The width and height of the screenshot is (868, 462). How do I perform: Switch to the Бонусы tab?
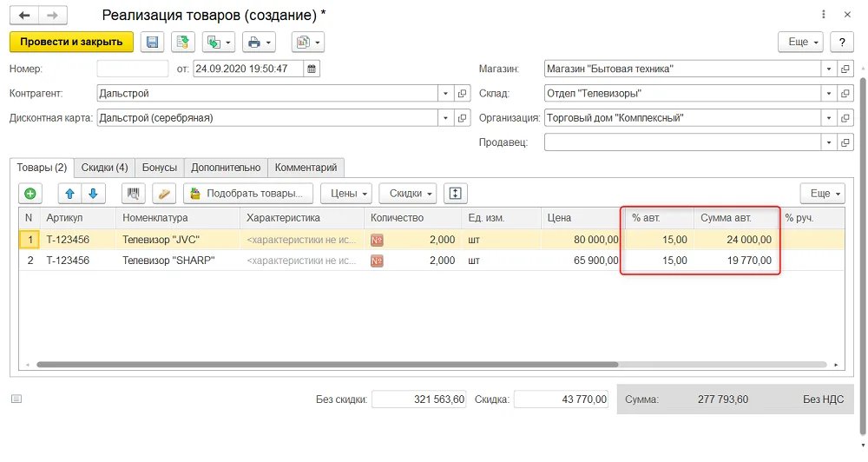click(x=160, y=168)
